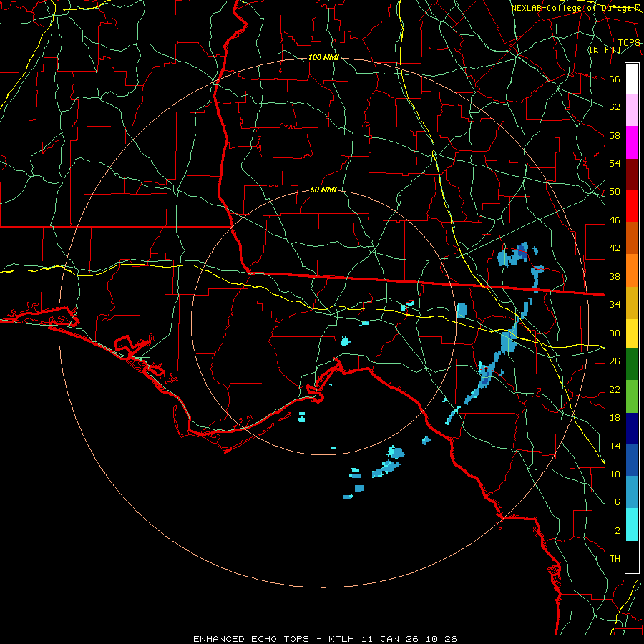Click the legend value "50"
The image size is (644, 644).
[x=615, y=192]
